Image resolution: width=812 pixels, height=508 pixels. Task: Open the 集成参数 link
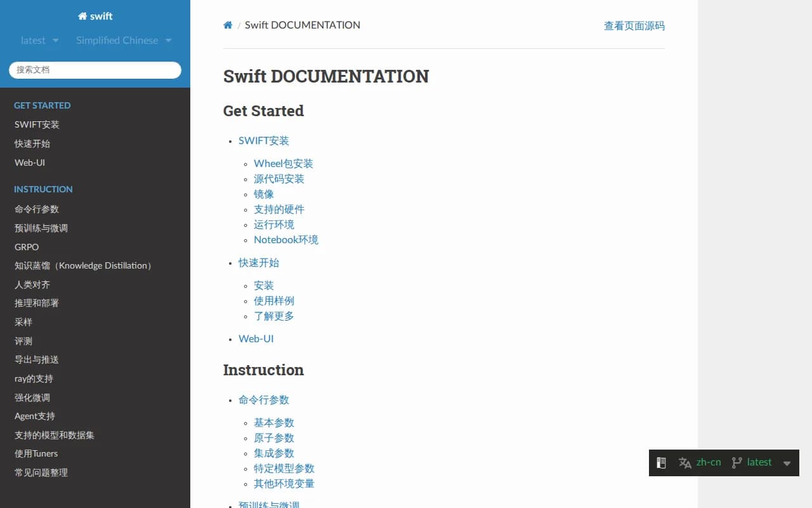point(274,453)
